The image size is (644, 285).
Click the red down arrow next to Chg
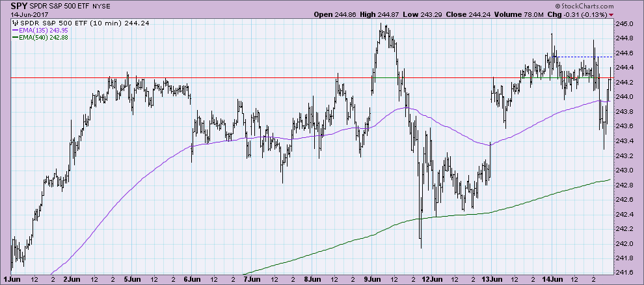611,15
